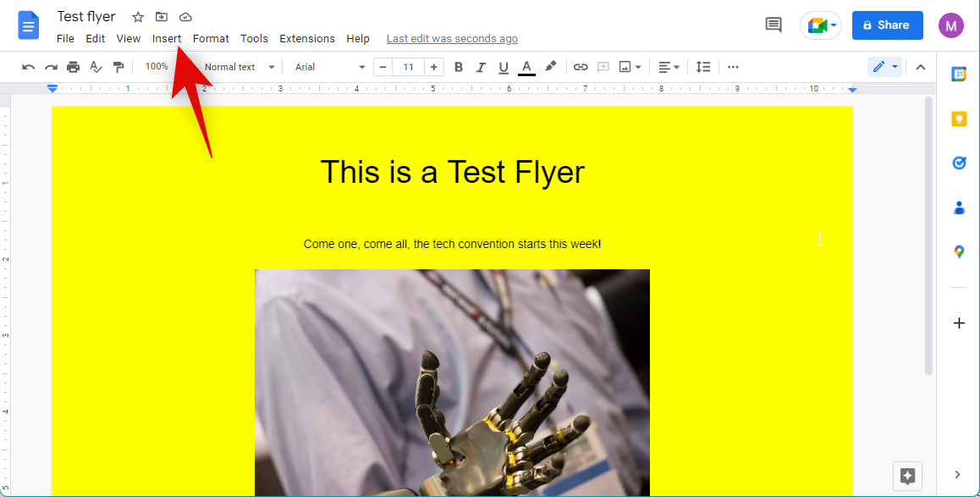This screenshot has height=497, width=980.
Task: Click the blue Share button
Action: coord(887,25)
